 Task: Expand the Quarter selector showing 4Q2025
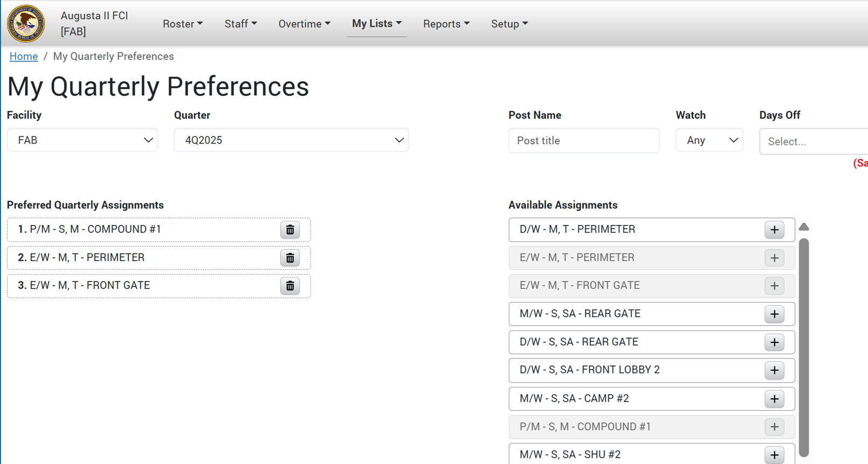click(x=291, y=140)
